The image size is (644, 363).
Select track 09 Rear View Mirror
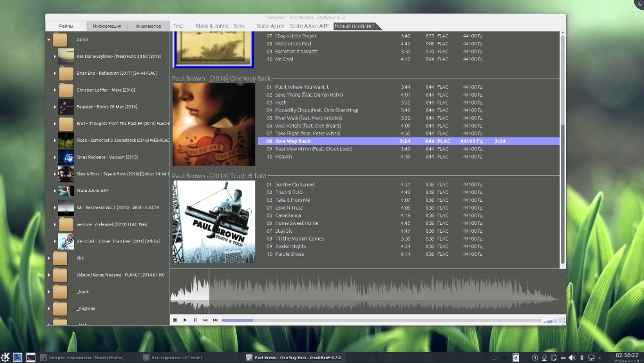coord(408,149)
